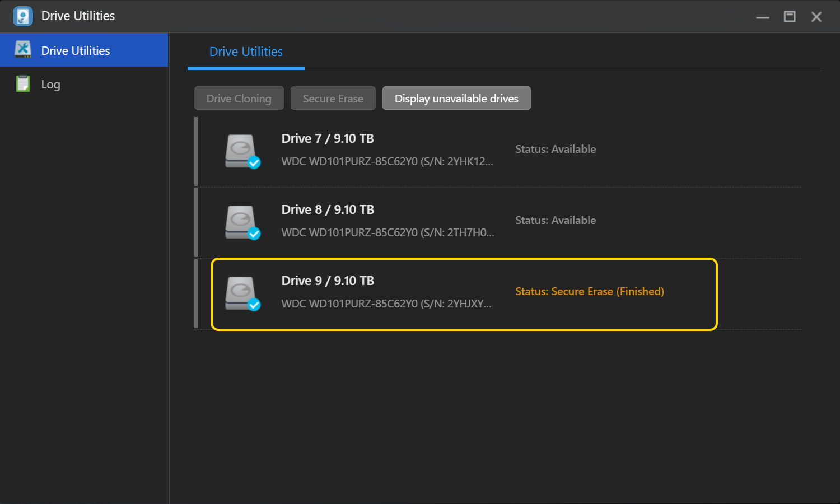Image resolution: width=840 pixels, height=504 pixels.
Task: Click the model text with S/N 2YHK12
Action: pos(387,161)
